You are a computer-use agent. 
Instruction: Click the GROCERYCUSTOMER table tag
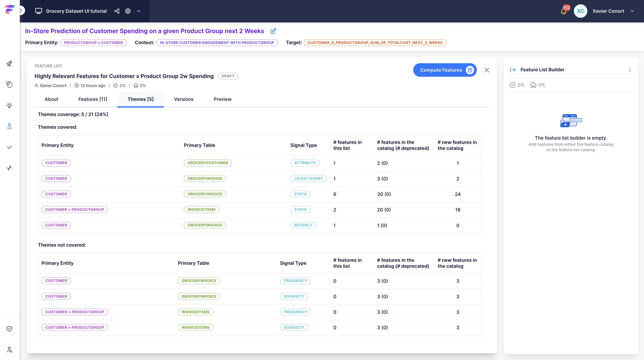point(208,163)
